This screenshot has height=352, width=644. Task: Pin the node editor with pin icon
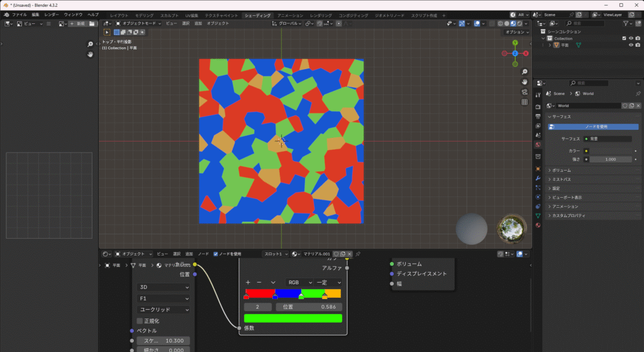tap(358, 254)
